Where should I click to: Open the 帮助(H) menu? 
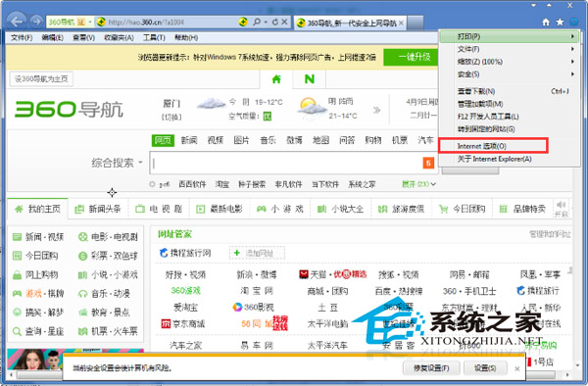(186, 38)
